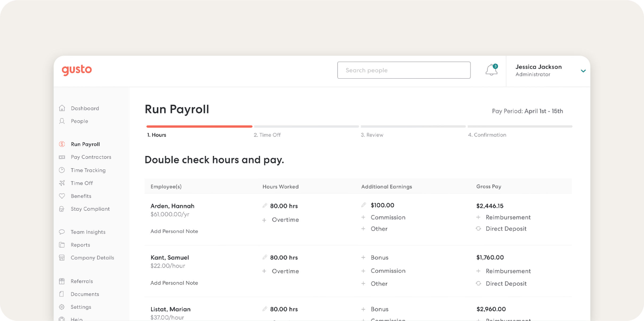Add a Bonus for Samuel Kant
This screenshot has width=644, height=321.
coord(380,257)
